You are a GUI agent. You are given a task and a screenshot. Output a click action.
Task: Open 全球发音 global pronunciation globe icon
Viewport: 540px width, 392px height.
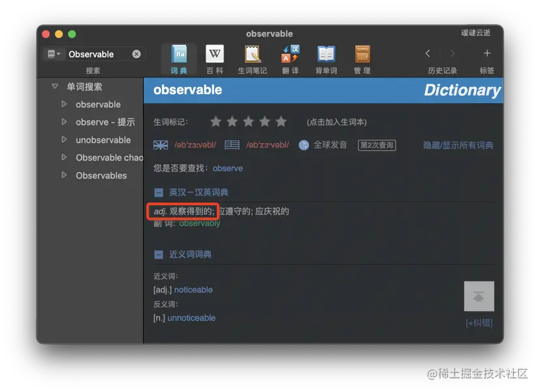click(x=304, y=145)
